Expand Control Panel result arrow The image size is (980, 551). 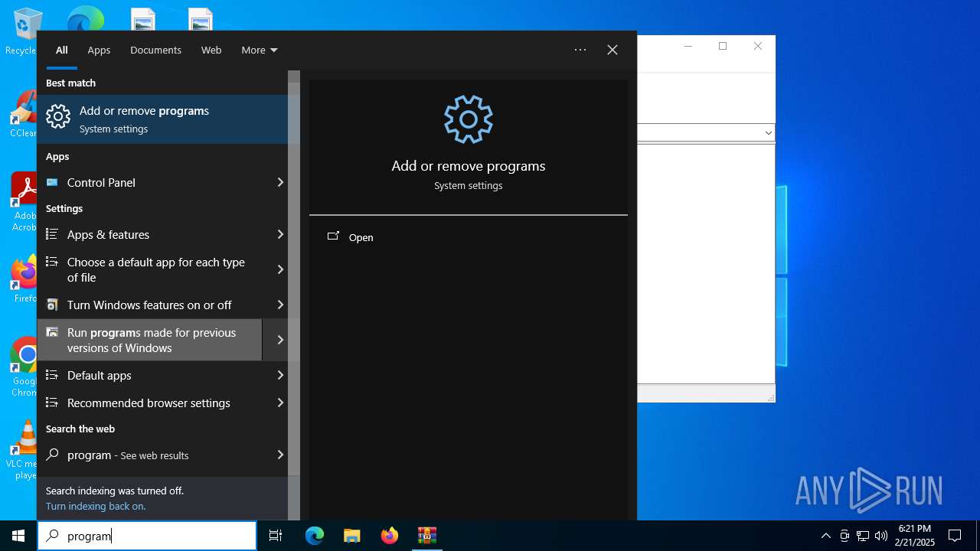point(280,182)
